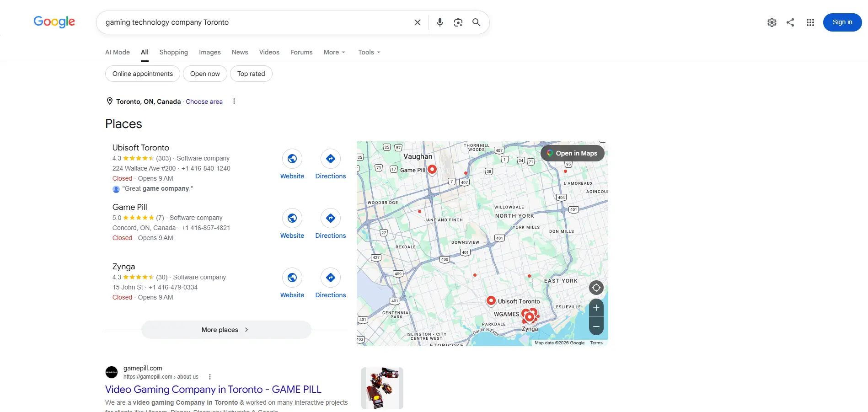Get directions to Zynga

(331, 278)
